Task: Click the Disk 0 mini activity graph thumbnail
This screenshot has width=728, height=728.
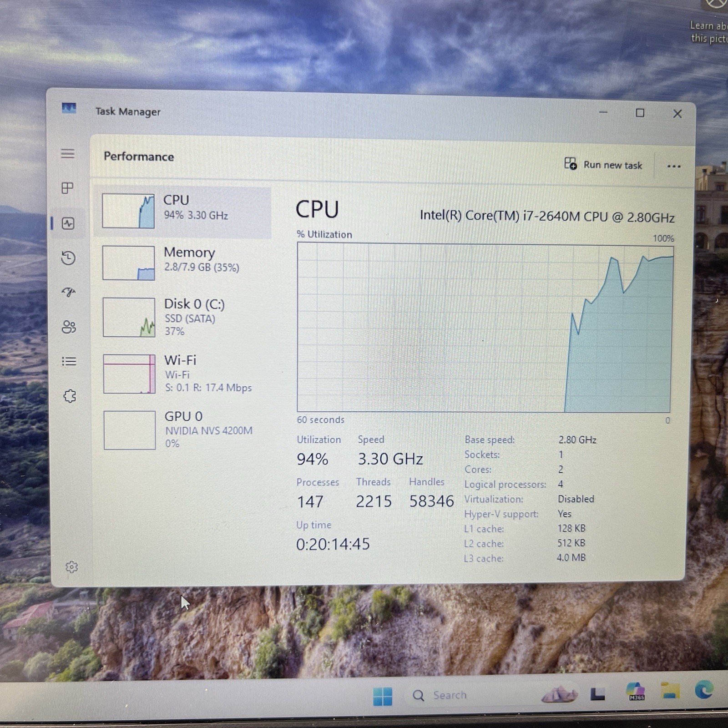Action: (129, 317)
